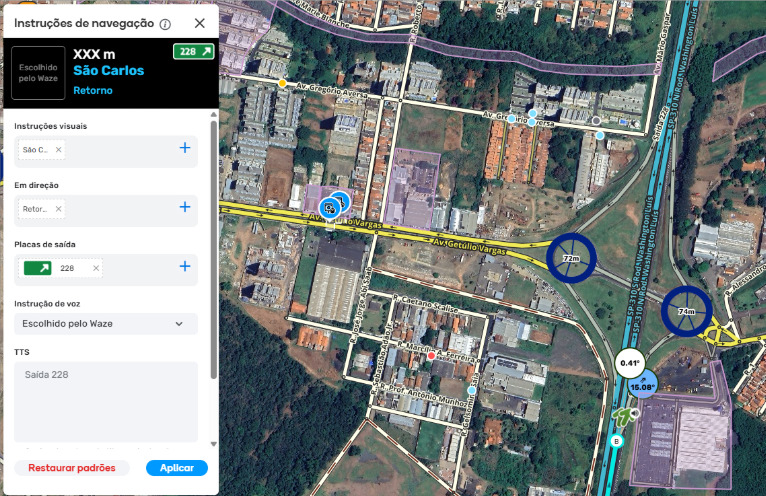Add a new visual instruction with the plus icon

tap(185, 148)
